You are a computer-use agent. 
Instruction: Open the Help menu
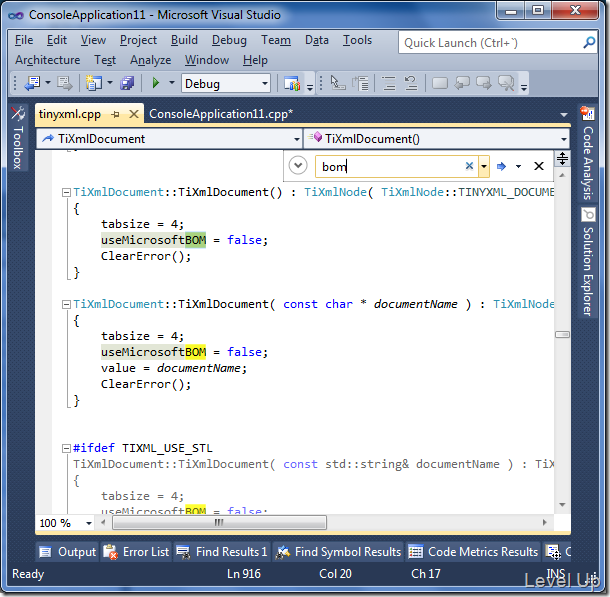click(x=255, y=60)
